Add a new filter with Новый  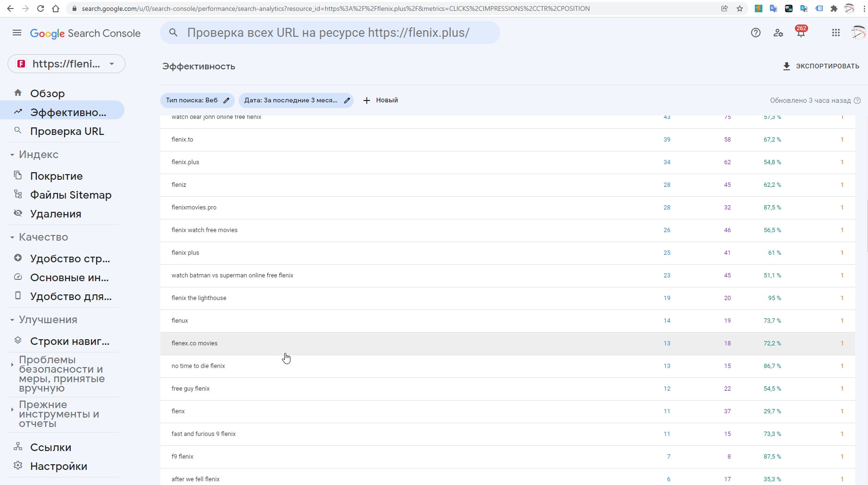[380, 100]
